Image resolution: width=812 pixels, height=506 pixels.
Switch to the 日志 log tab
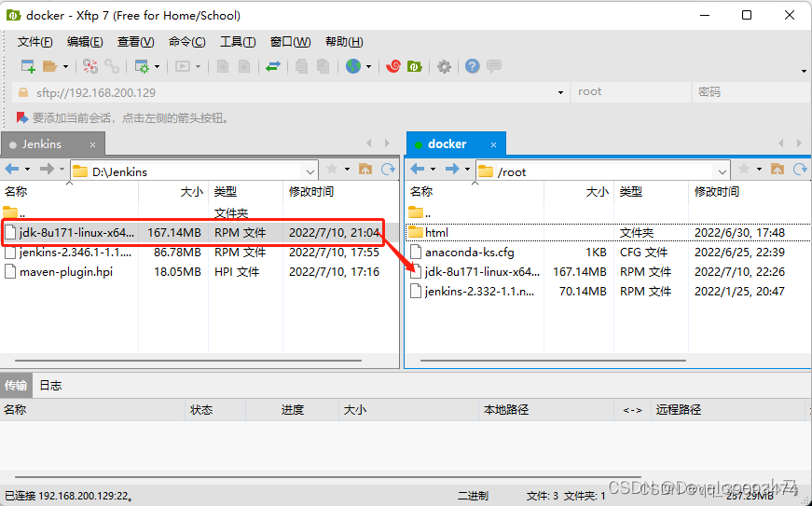[50, 386]
